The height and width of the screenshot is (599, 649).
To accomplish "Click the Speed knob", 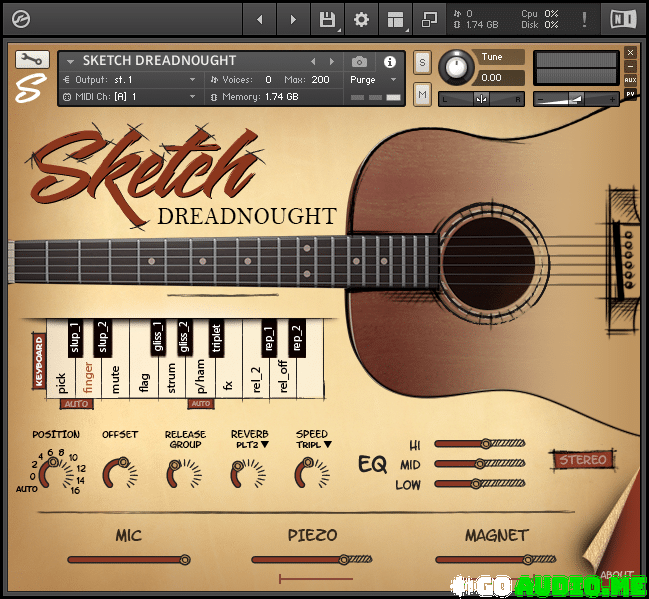I will [312, 472].
